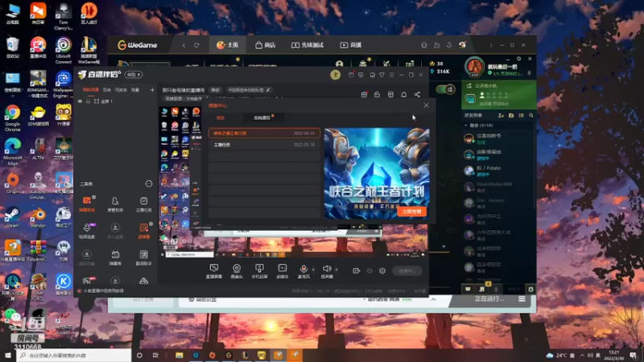
Task: Add a multimedia source
Action: (283, 271)
